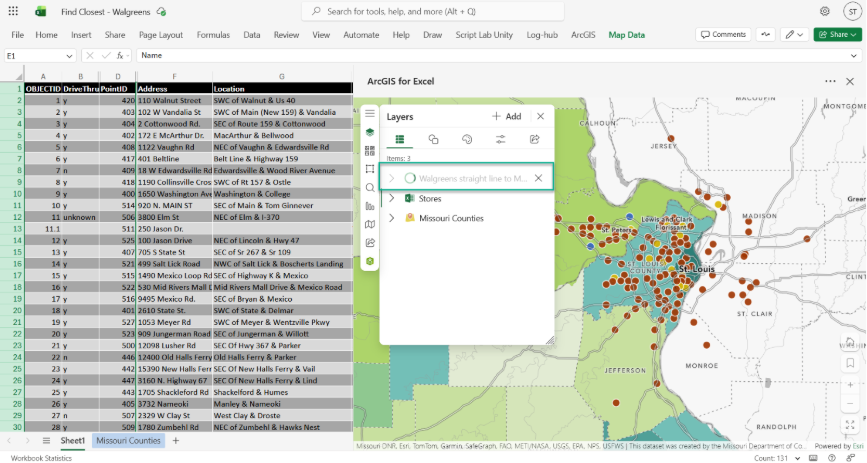Click the green ArcGIS hexagon icon
This screenshot has width=867, height=463.
[370, 261]
